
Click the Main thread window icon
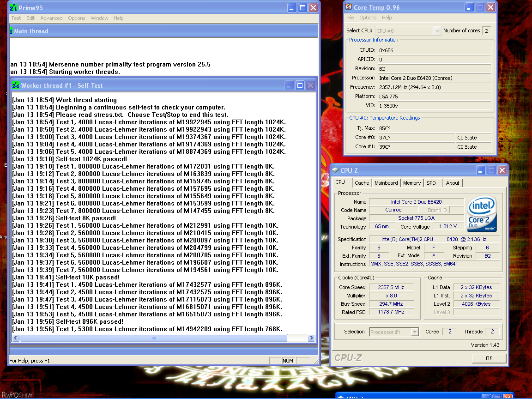(11, 31)
